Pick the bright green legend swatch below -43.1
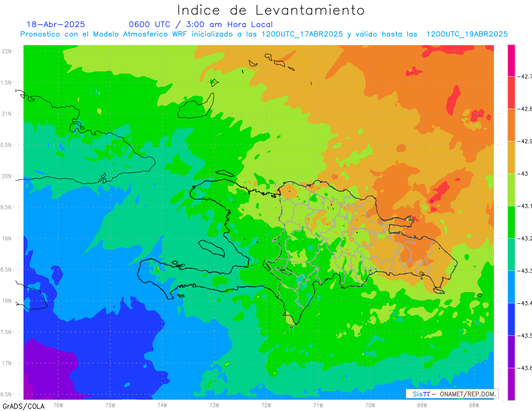 pyautogui.click(x=511, y=222)
